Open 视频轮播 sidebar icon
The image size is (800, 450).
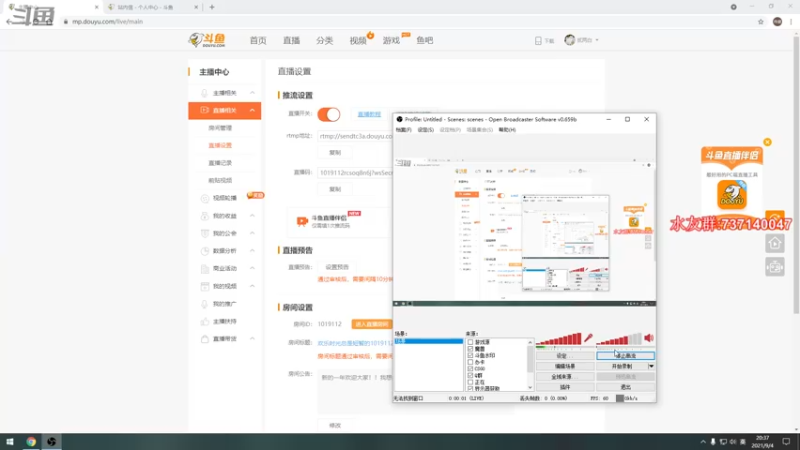tap(205, 198)
